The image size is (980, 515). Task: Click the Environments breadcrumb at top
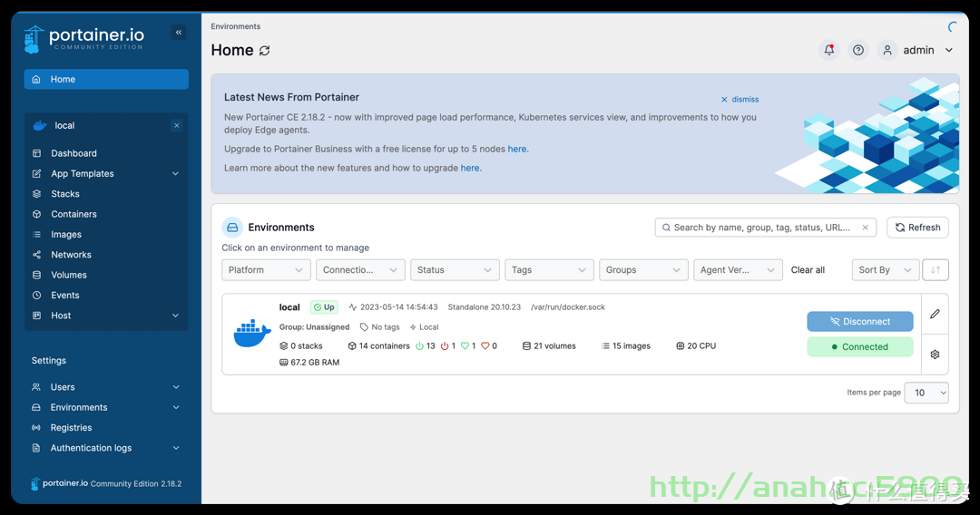pos(236,26)
